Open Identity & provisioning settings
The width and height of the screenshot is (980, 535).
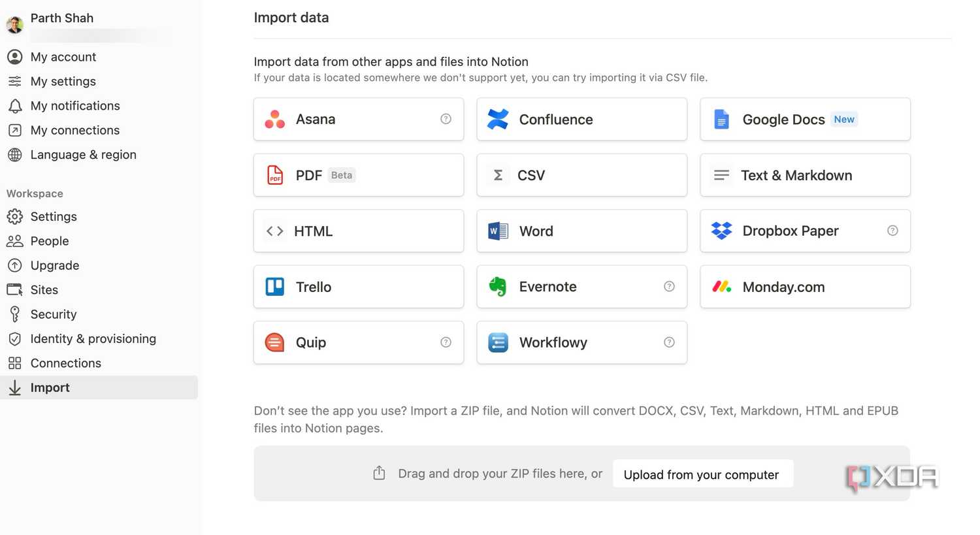(99, 338)
